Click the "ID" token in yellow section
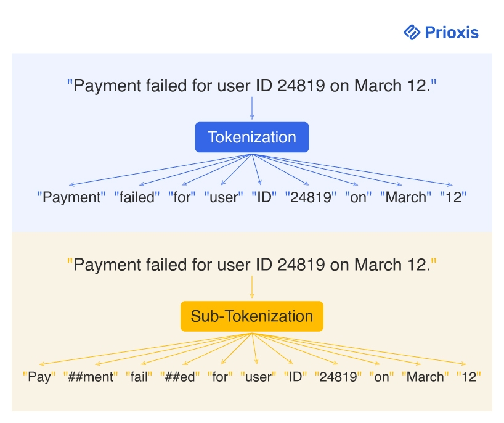This screenshot has width=504, height=423. pos(295,377)
